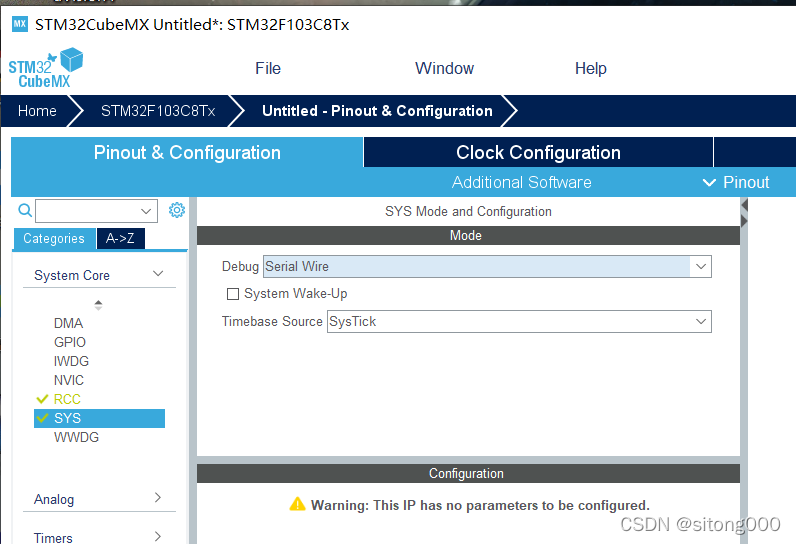This screenshot has height=544, width=796.
Task: Open the File menu
Action: tap(268, 68)
